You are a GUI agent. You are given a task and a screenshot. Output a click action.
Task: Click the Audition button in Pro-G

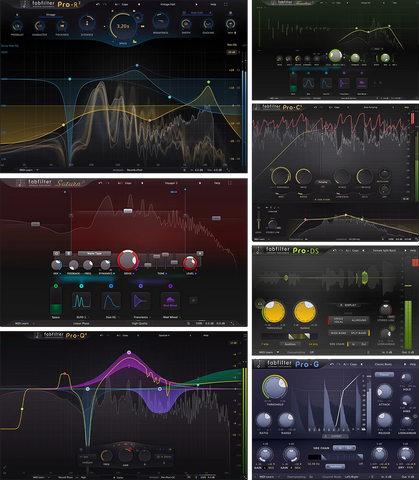click(x=335, y=466)
